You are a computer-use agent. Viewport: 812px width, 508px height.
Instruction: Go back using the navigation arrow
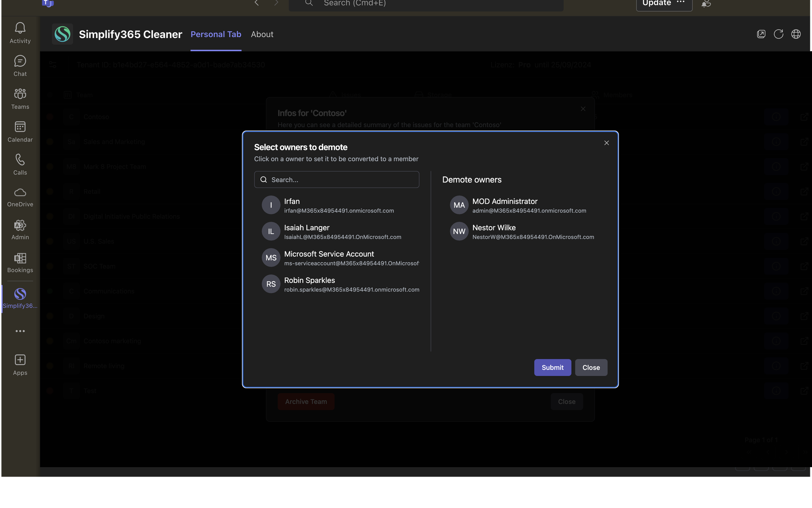(257, 3)
